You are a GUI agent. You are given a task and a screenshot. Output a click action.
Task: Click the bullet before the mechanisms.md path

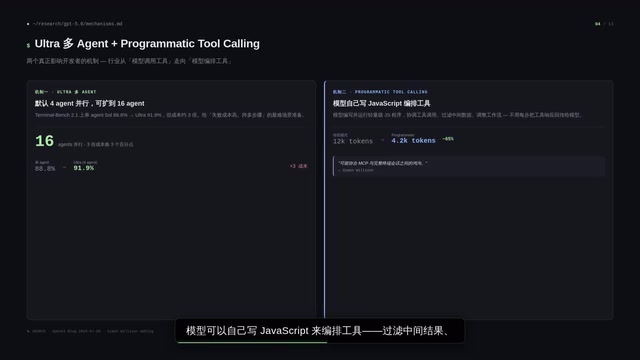[x=28, y=24]
